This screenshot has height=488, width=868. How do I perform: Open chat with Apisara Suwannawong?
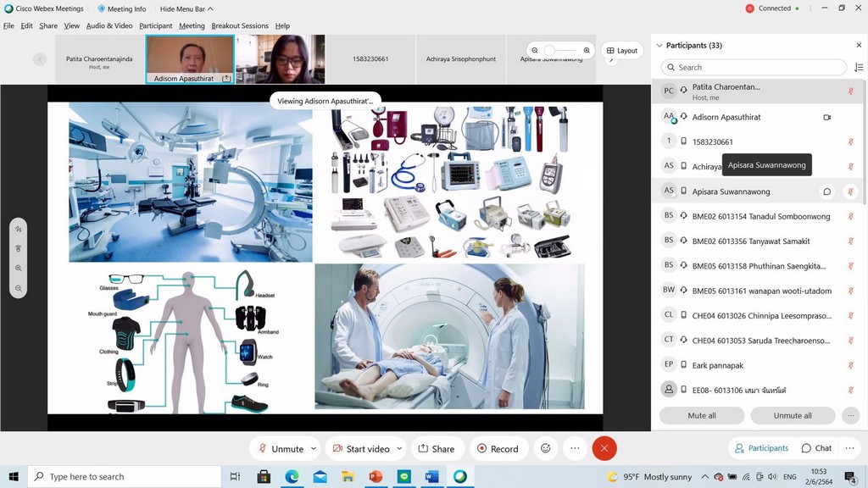click(827, 191)
